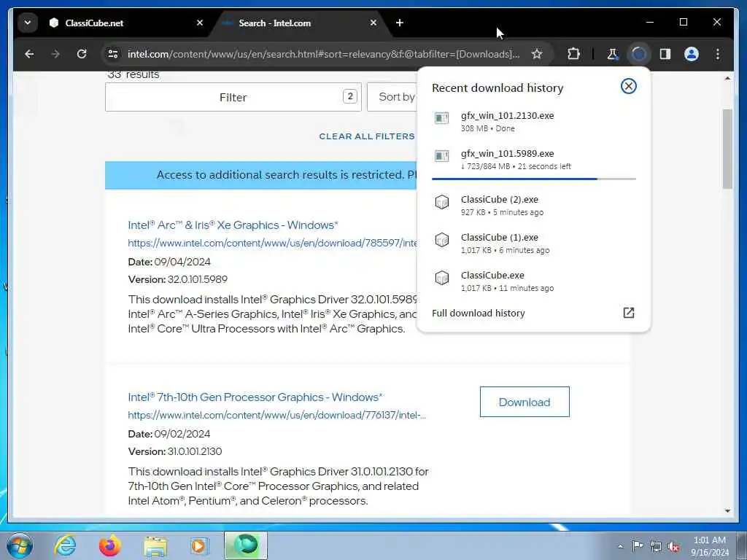Open a new tab with plus button

point(400,23)
